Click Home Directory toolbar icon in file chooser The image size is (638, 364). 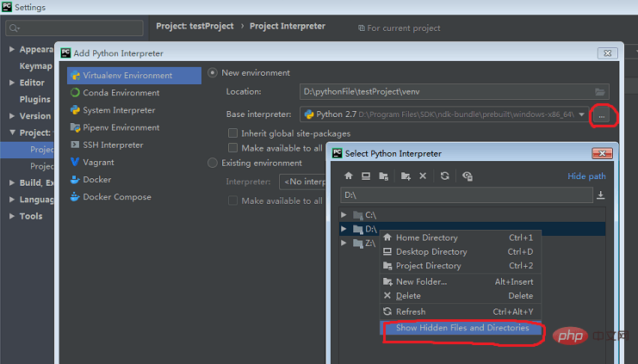point(349,176)
